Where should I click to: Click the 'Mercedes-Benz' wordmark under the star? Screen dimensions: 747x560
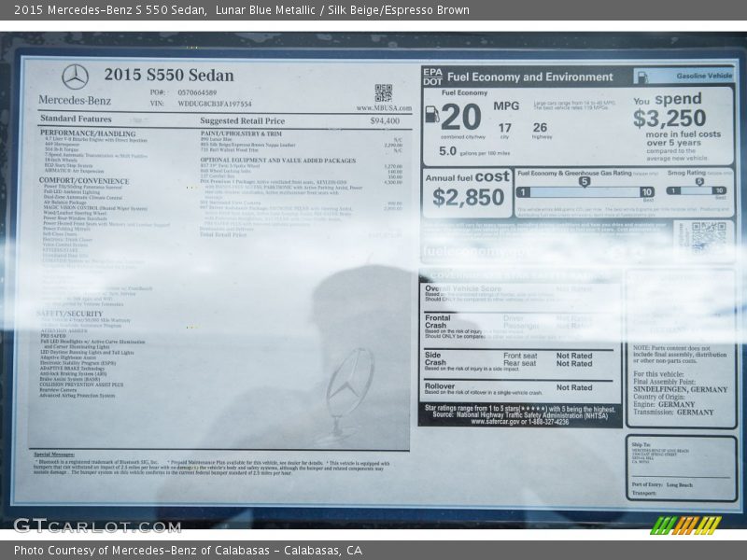[75, 101]
